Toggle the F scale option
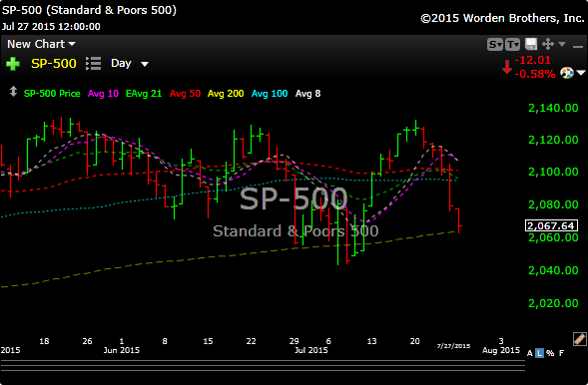 pos(561,353)
